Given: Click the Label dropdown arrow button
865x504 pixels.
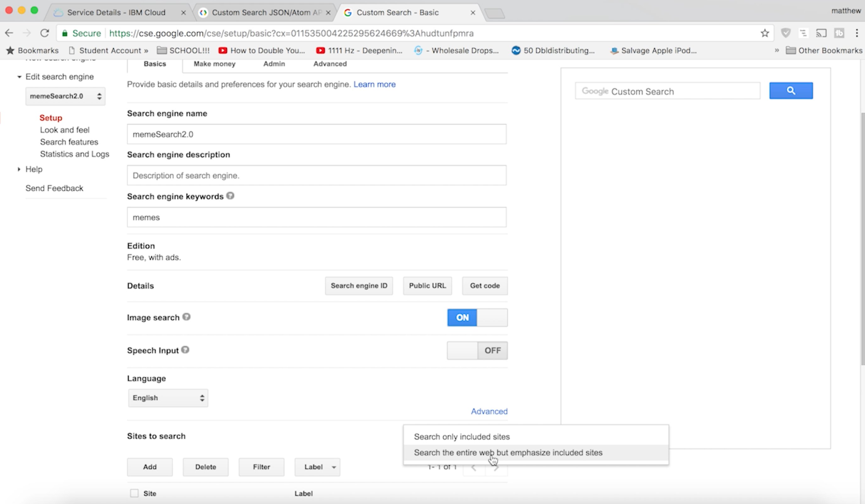Looking at the screenshot, I should 333,467.
